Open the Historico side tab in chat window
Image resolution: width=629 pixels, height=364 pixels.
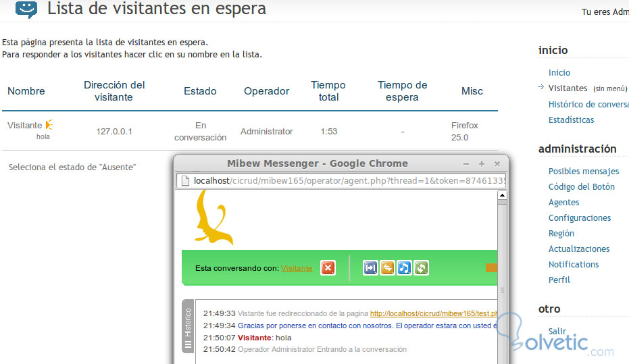pyautogui.click(x=188, y=326)
